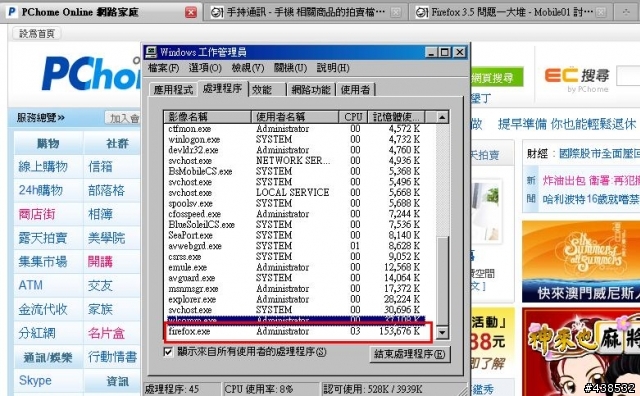Select the csrss.exe process row
Screen dimensions: 640x396
294,257
